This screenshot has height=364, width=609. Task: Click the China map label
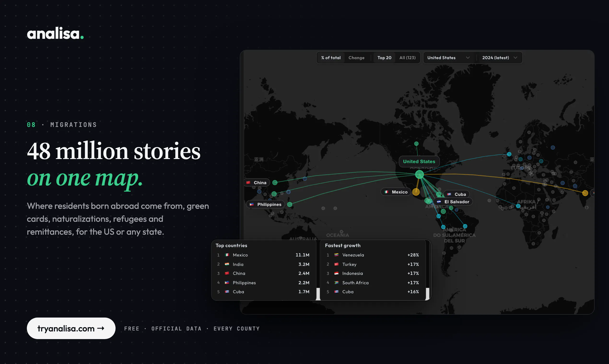(x=257, y=182)
